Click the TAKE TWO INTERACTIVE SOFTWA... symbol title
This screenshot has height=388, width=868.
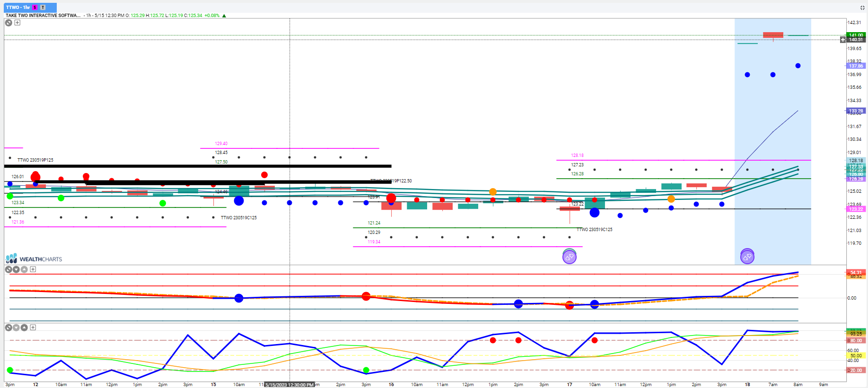(43, 16)
